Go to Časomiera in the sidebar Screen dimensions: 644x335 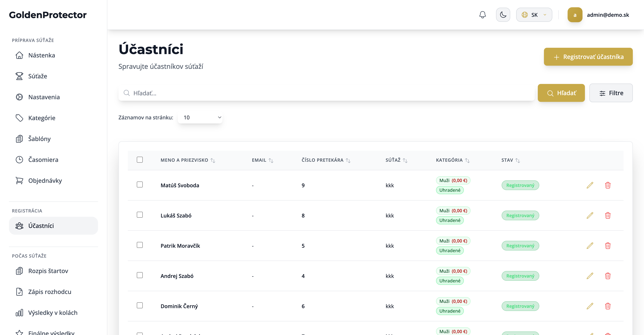point(43,160)
